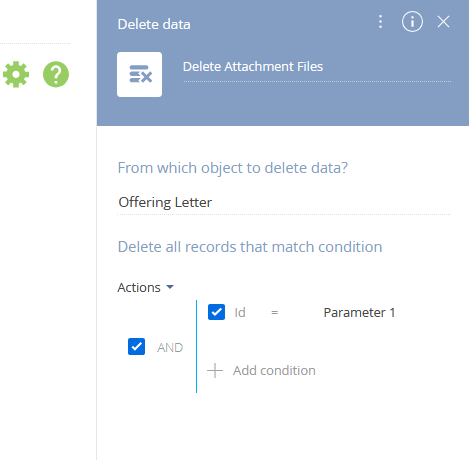
Task: Click the green settings gear icon
Action: [x=16, y=74]
